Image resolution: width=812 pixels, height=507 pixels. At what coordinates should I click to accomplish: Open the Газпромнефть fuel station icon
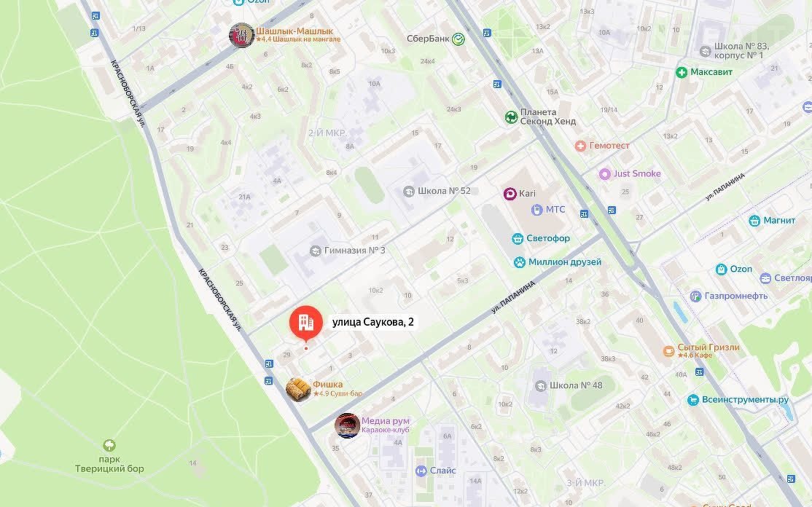point(696,296)
